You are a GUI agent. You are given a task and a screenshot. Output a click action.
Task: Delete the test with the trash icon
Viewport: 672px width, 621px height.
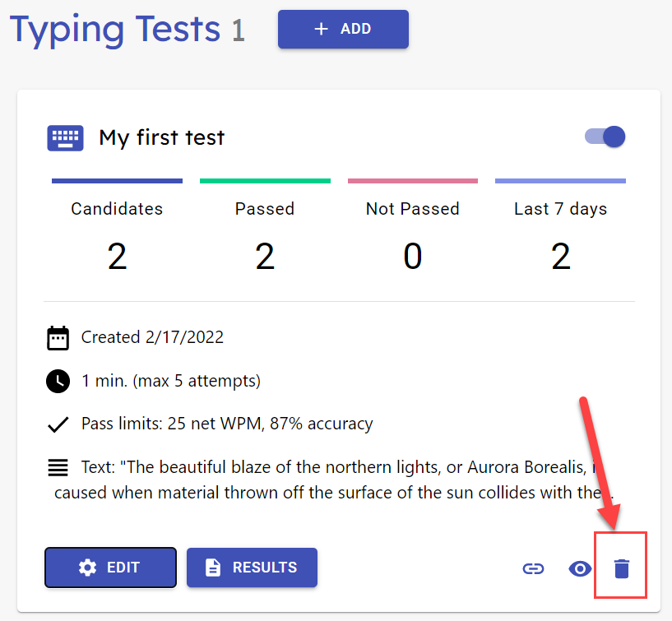tap(622, 568)
